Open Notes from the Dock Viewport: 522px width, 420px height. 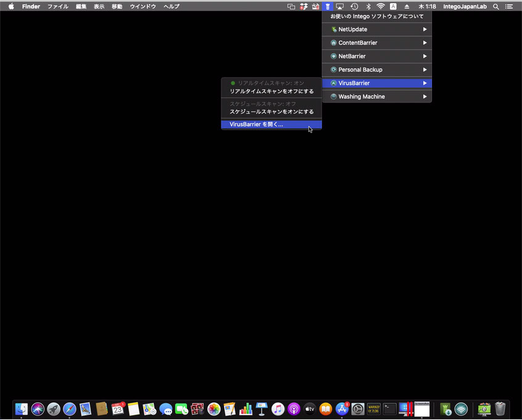point(133,409)
